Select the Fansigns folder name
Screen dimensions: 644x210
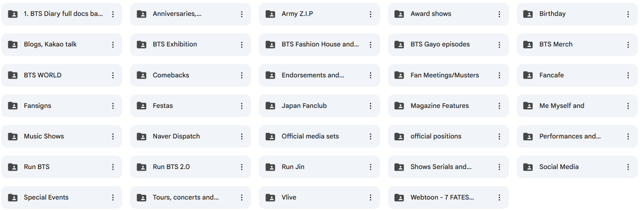click(38, 106)
